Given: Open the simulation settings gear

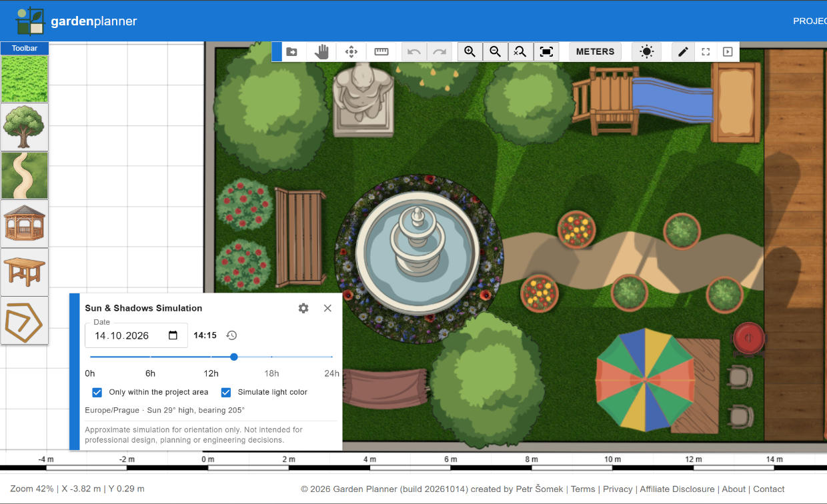Looking at the screenshot, I should (x=303, y=308).
